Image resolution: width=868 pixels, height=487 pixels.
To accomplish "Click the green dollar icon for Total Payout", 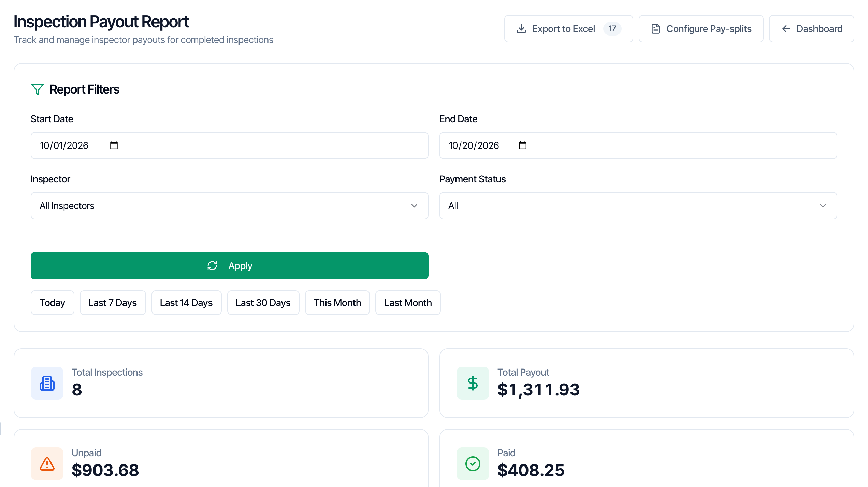I will (x=473, y=383).
